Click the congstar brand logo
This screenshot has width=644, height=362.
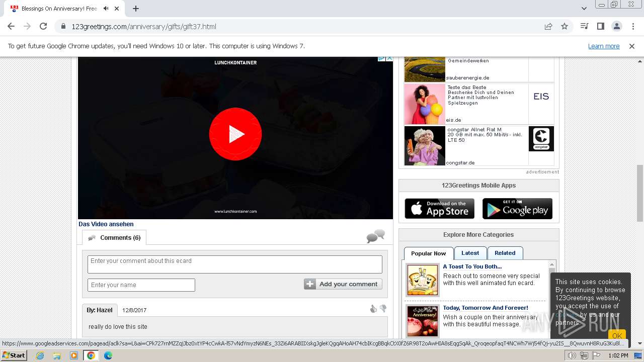541,139
